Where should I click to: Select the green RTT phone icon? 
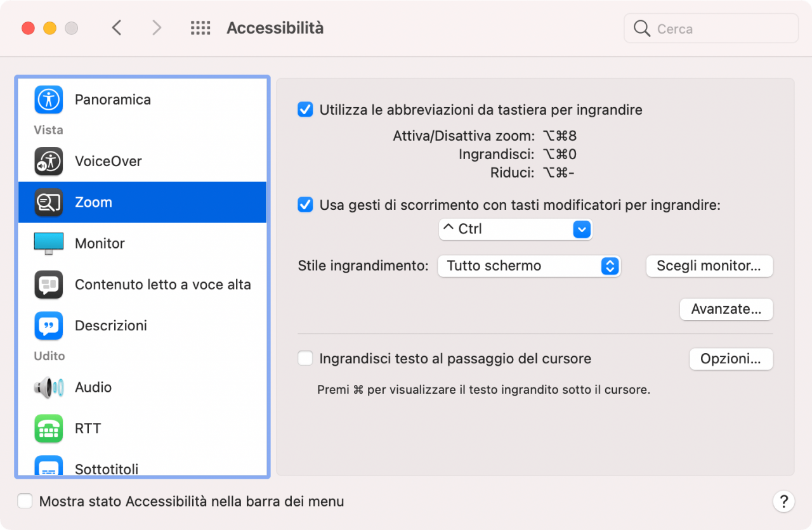(x=48, y=429)
